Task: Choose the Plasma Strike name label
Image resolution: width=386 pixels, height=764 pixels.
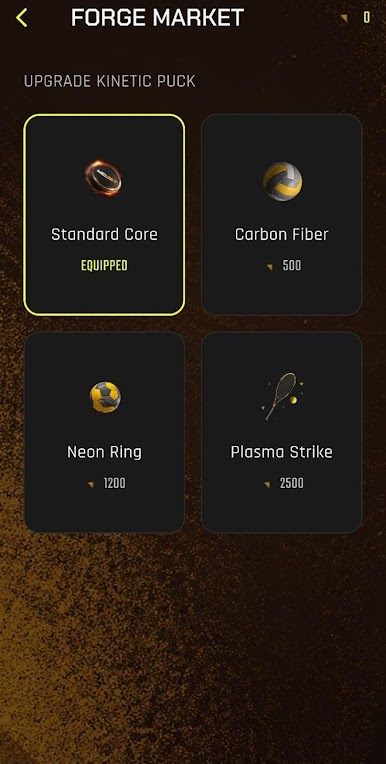Action: 282,452
